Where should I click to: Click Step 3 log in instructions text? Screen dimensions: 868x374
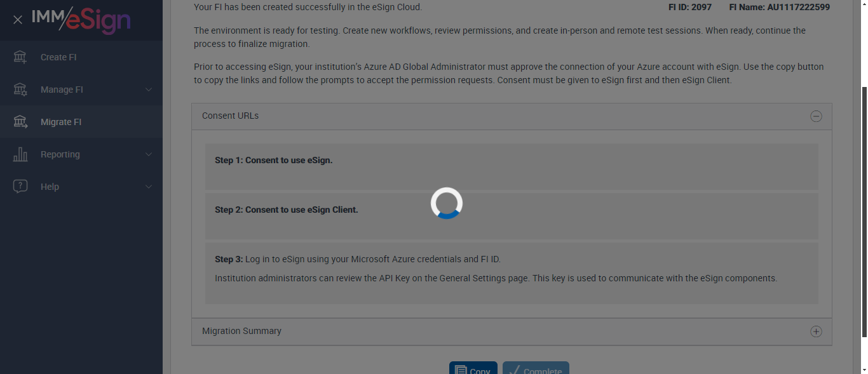(x=358, y=259)
